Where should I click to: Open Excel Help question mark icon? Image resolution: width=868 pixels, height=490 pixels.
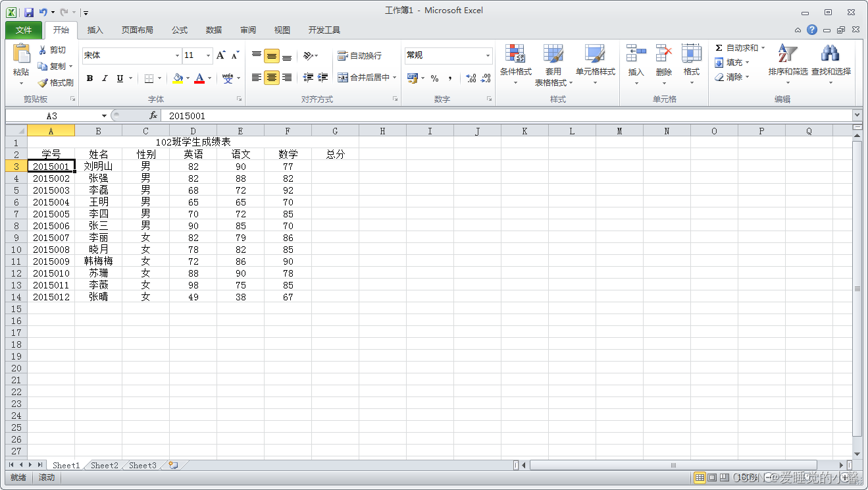[812, 30]
